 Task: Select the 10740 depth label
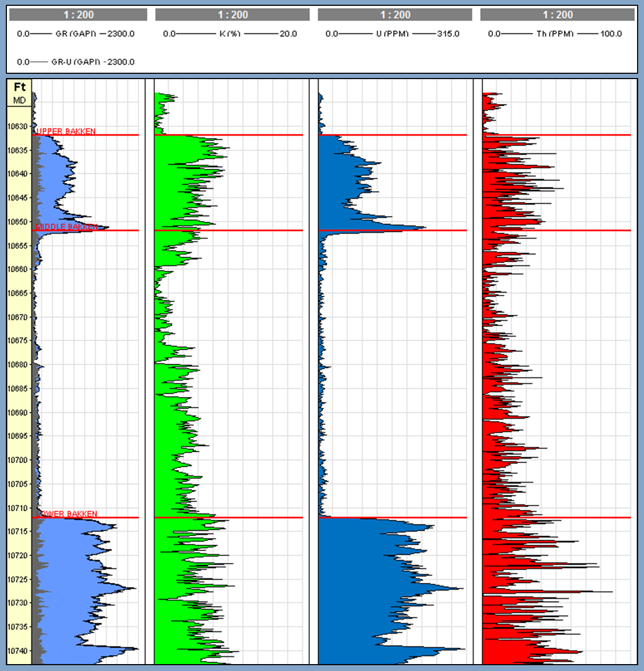click(17, 651)
